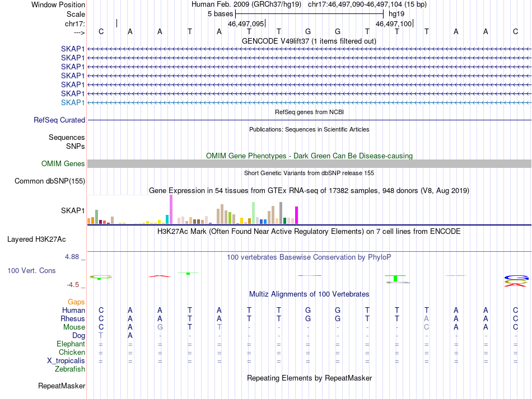This screenshot has height=399, width=532.
Task: Click the faded A base in Rhesus row
Action: [x=427, y=318]
